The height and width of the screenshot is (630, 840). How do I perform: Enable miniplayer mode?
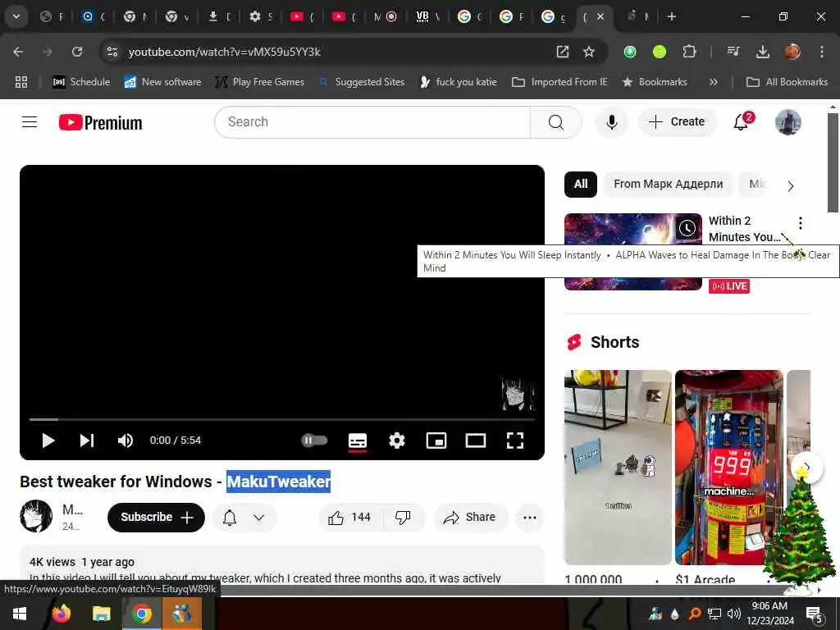436,441
